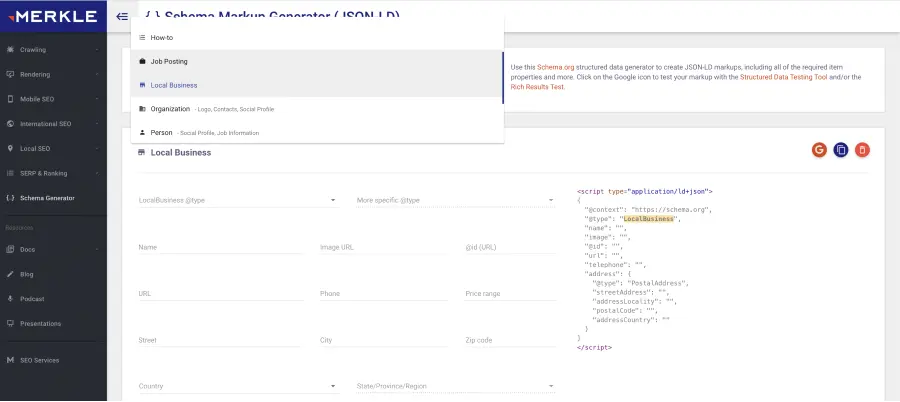Test markup with the Google G button

pos(819,150)
